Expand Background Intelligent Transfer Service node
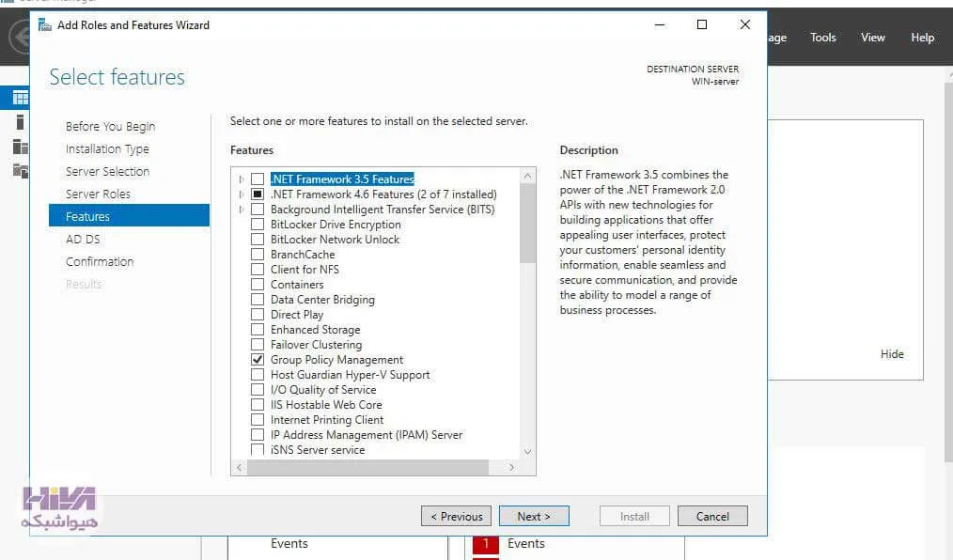Viewport: 953px width, 560px height. [x=242, y=210]
